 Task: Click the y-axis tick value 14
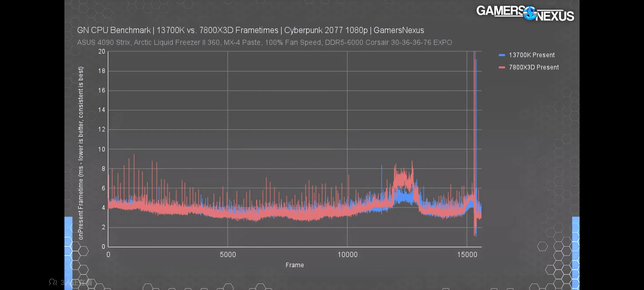coord(102,110)
